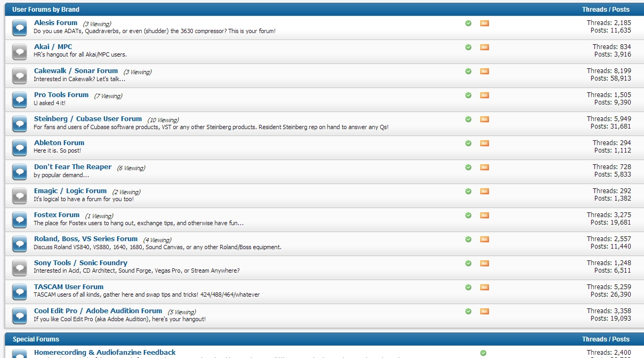The image size is (644, 358).
Task: Open the RSS feed icon for Pro Tools Forum
Action: (484, 96)
